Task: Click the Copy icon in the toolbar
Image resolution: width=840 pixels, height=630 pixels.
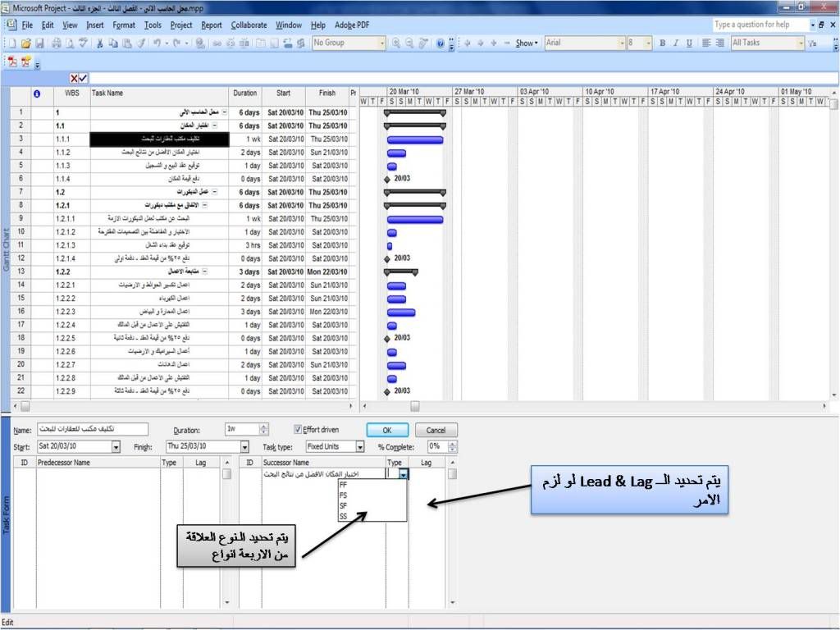Action: coord(113,43)
